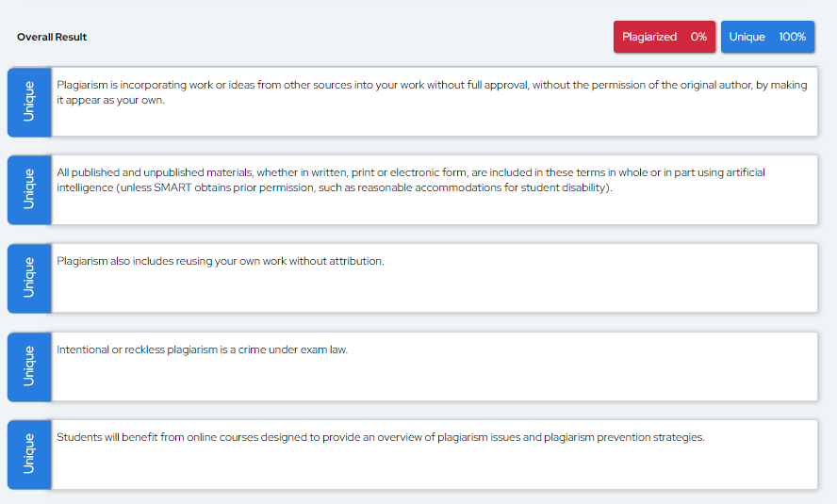Screen dimensions: 837x504
Task: Click the red Plagiarized 0% badge
Action: tap(664, 37)
